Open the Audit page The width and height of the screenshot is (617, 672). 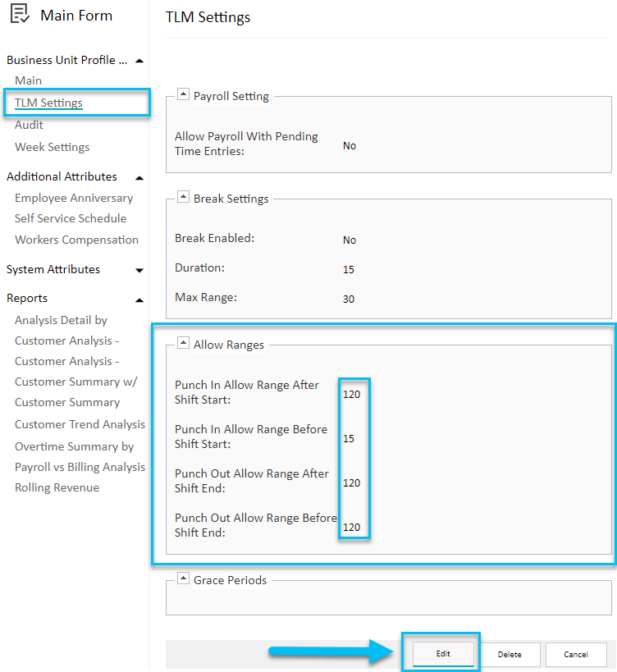tap(27, 124)
